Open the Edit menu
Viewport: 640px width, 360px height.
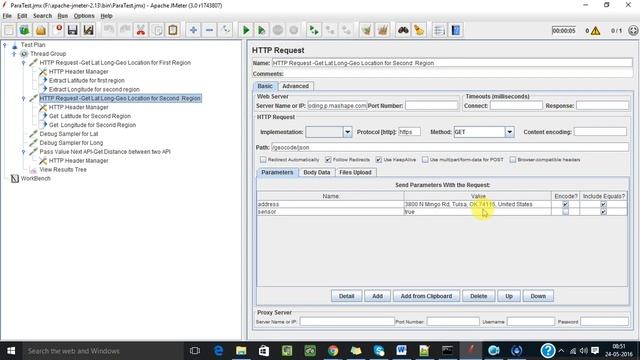22,16
